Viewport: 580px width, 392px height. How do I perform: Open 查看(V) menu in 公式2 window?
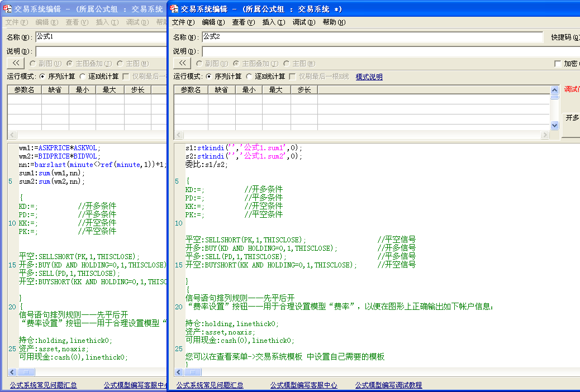tap(244, 22)
